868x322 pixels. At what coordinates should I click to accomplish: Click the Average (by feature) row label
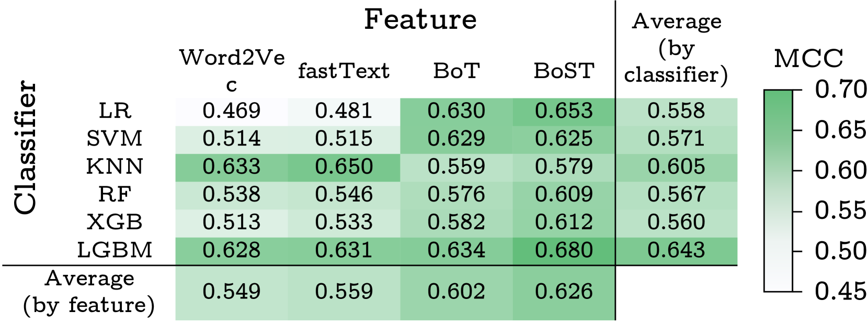pos(89,292)
